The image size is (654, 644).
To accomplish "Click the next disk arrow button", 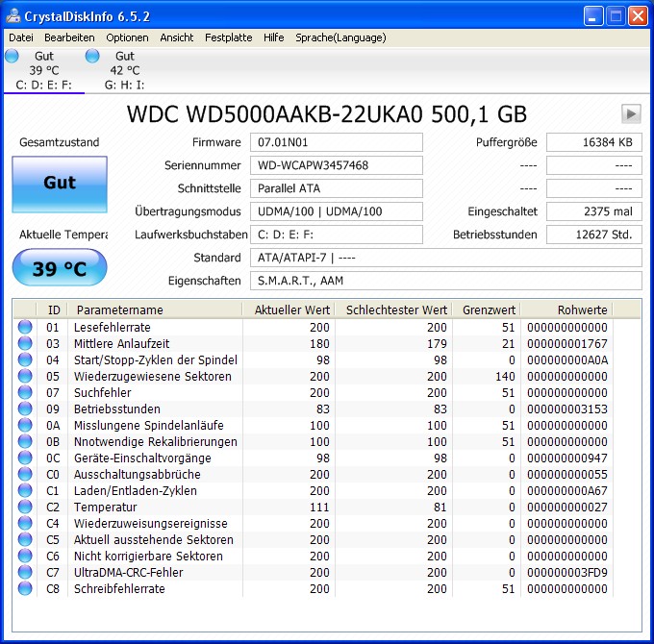I will (631, 113).
